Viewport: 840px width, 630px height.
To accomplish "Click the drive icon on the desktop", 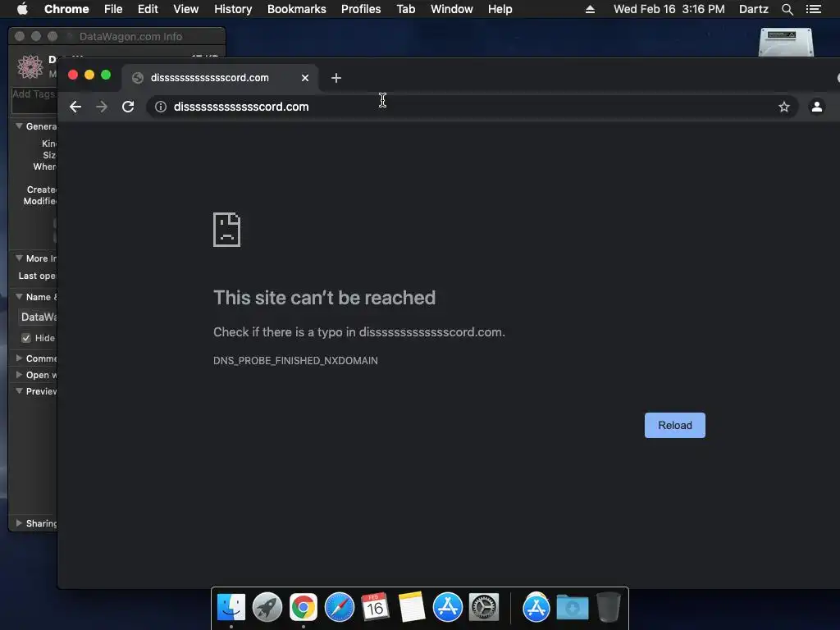I will (x=786, y=42).
